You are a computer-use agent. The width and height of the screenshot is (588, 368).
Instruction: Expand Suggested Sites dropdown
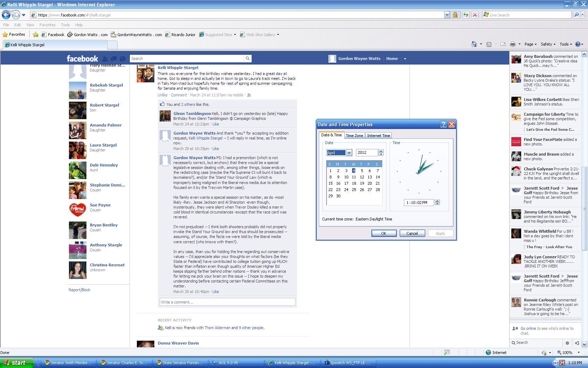(235, 34)
